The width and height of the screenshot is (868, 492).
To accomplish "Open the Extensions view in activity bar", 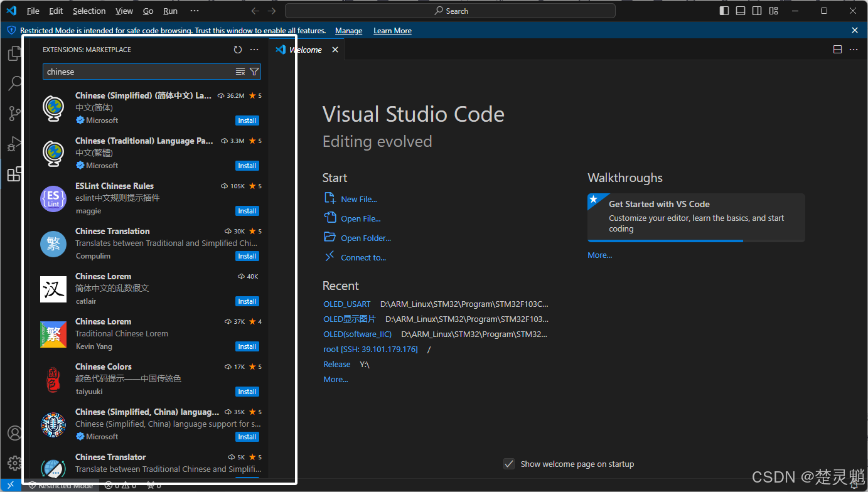I will pos(14,174).
